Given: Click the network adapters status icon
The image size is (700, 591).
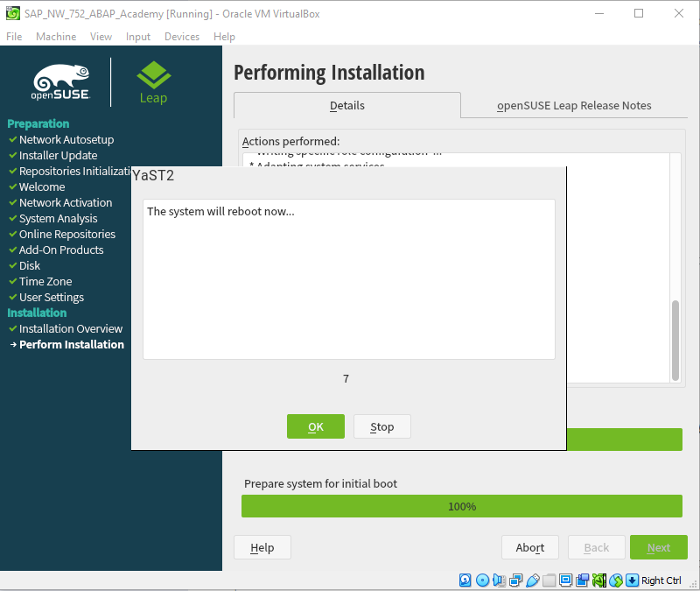Looking at the screenshot, I should click(x=515, y=580).
